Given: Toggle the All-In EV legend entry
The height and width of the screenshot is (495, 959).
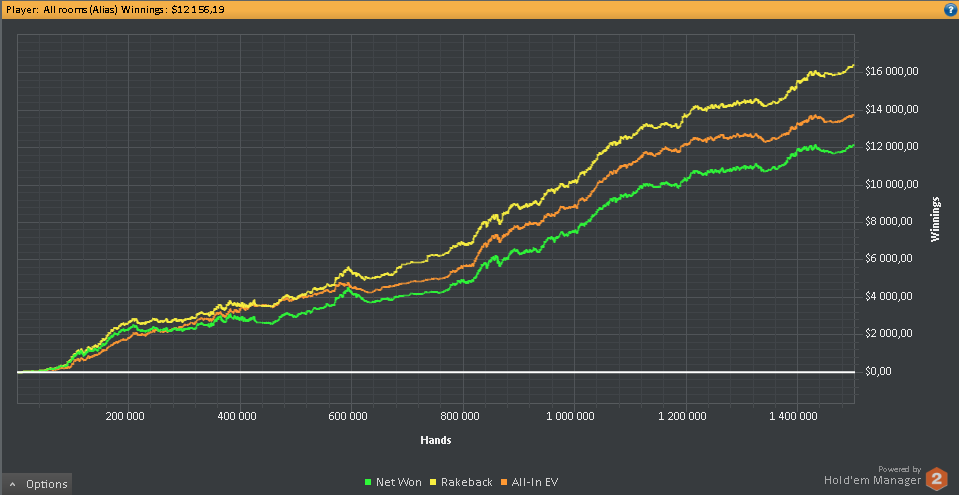Looking at the screenshot, I should tap(530, 482).
